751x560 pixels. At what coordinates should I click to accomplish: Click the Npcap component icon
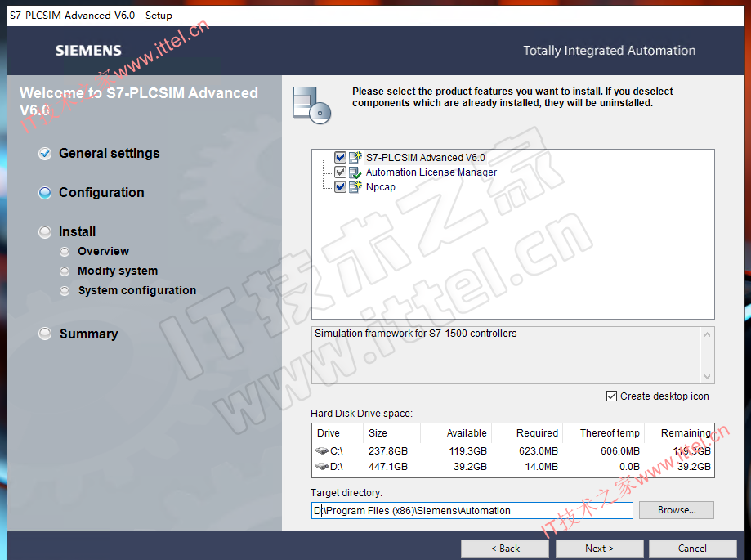click(355, 187)
